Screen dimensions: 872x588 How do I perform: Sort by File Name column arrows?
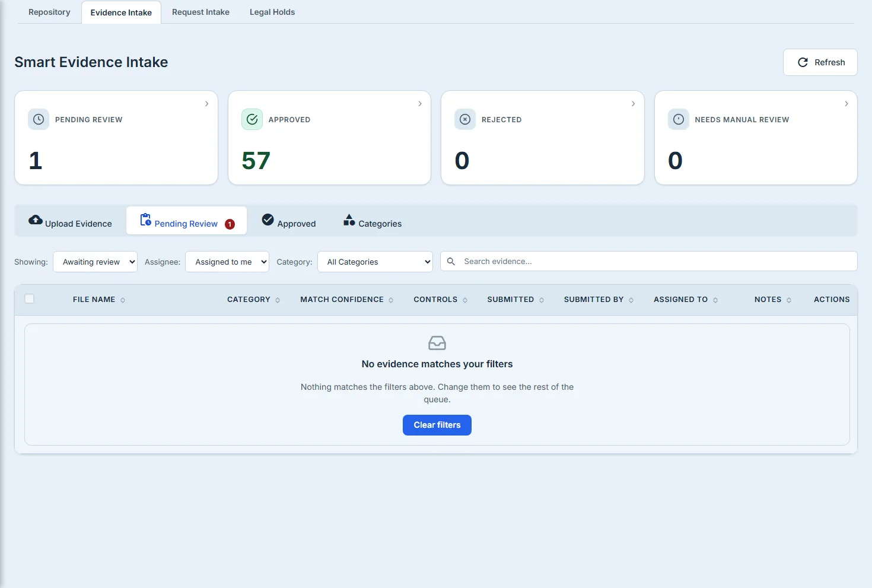[123, 300]
